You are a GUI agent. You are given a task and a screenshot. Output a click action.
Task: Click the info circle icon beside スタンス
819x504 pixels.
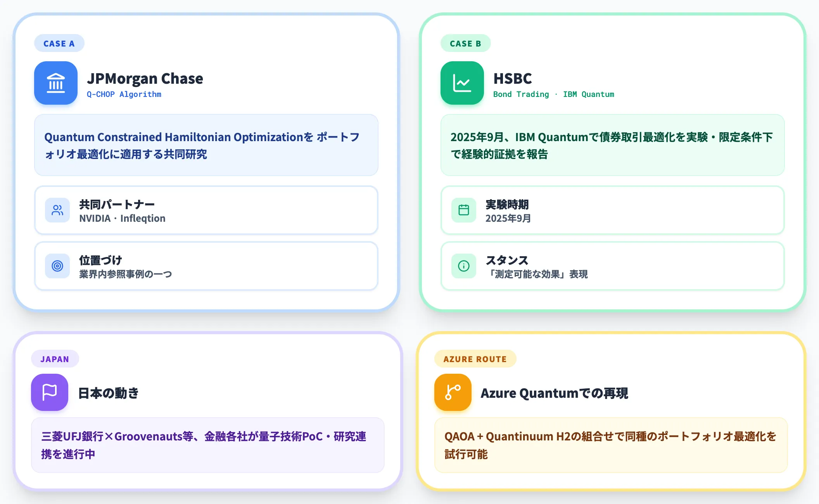point(464,266)
